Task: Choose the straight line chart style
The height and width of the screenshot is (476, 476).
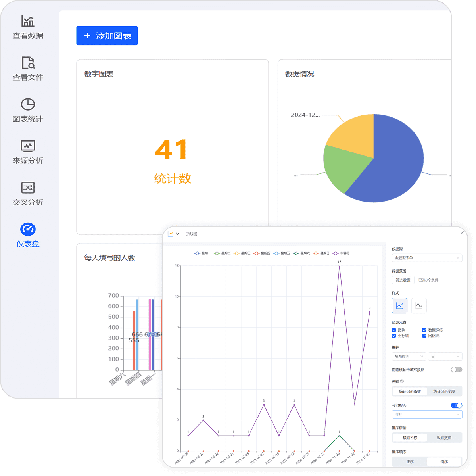Action: pos(399,305)
